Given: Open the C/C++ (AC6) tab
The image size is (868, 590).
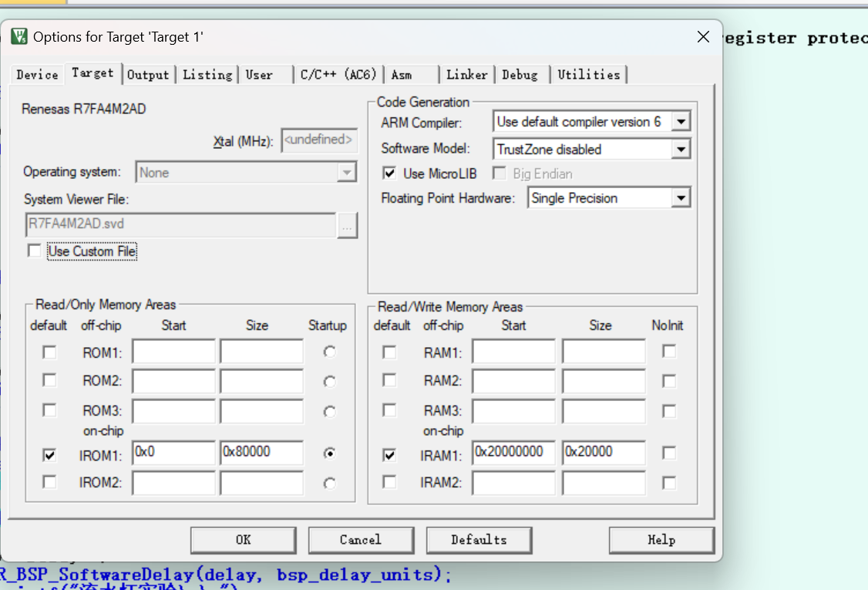Looking at the screenshot, I should point(338,75).
